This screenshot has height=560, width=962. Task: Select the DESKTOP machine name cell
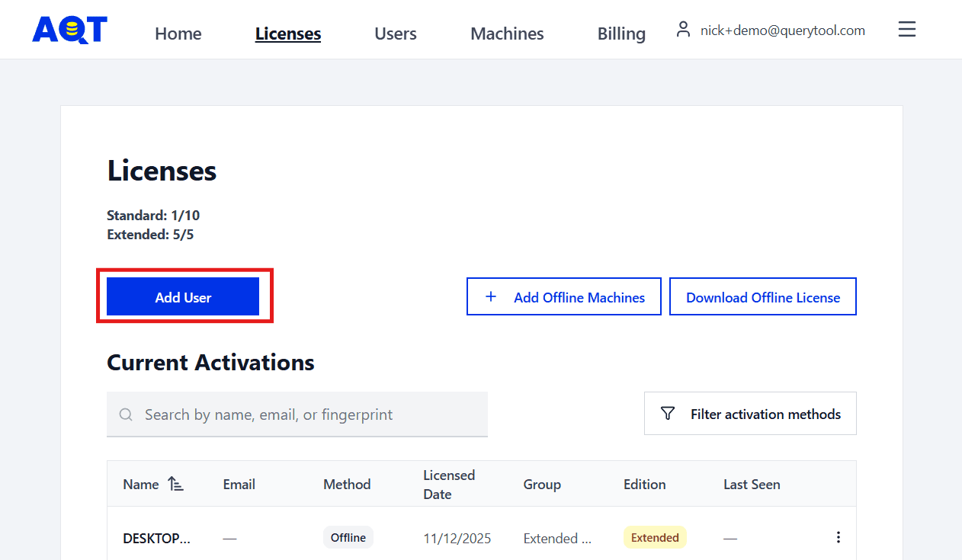tap(157, 538)
